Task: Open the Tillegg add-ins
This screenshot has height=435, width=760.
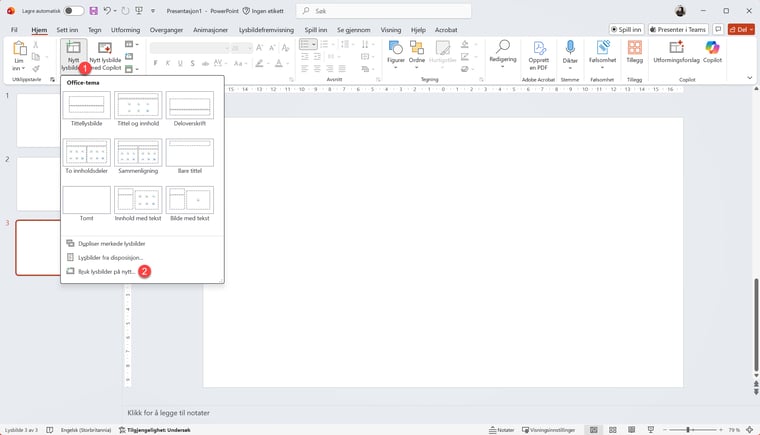Action: (634, 52)
